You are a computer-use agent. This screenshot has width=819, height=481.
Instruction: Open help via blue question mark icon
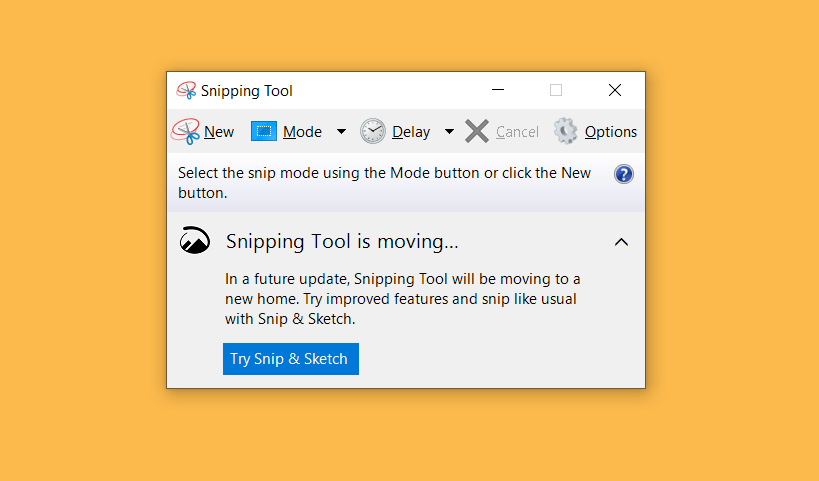(x=624, y=174)
